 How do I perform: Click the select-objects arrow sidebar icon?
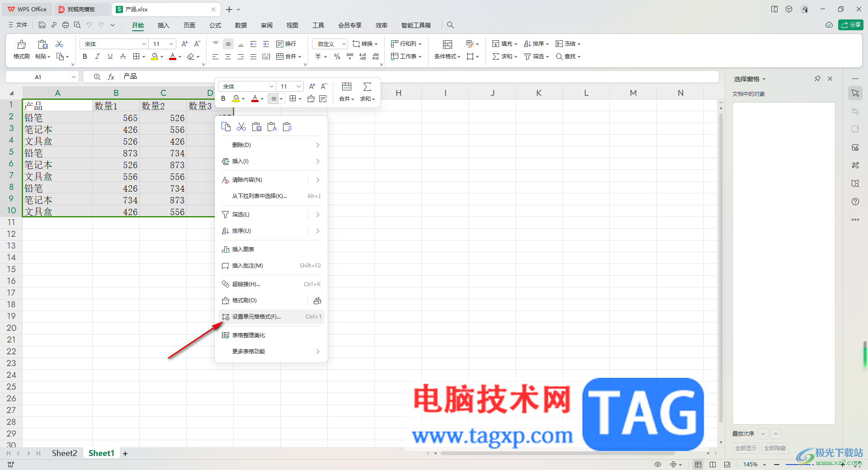[855, 93]
